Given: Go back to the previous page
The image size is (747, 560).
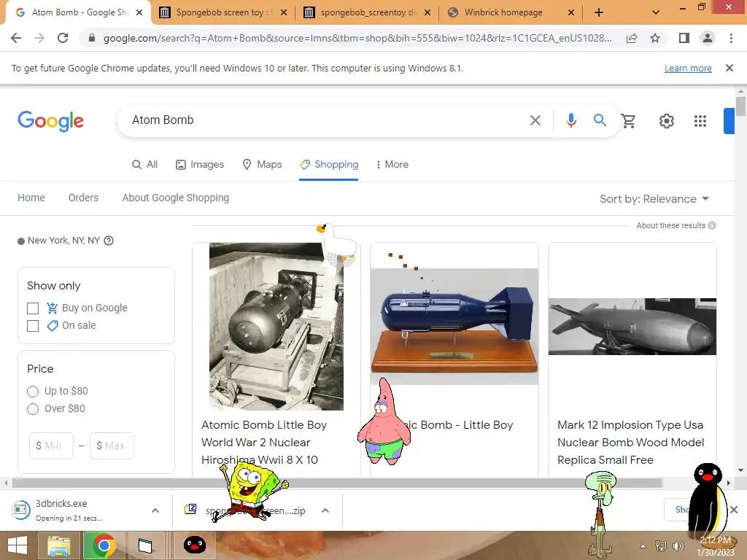Looking at the screenshot, I should (x=16, y=38).
